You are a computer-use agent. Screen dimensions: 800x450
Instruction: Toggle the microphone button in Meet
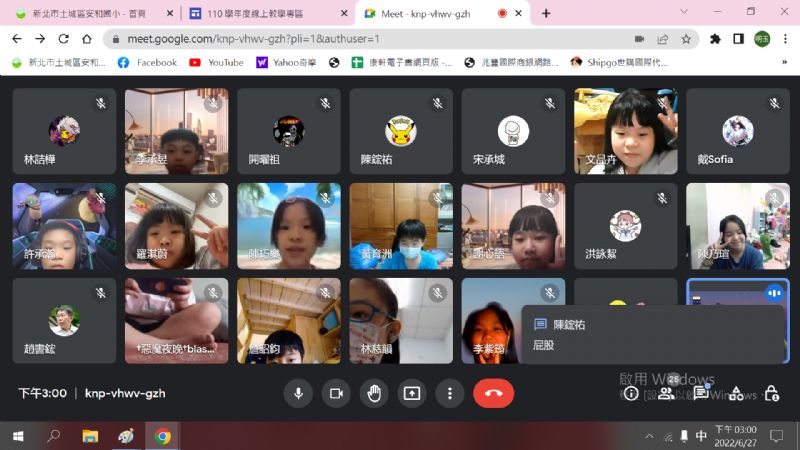(x=298, y=393)
